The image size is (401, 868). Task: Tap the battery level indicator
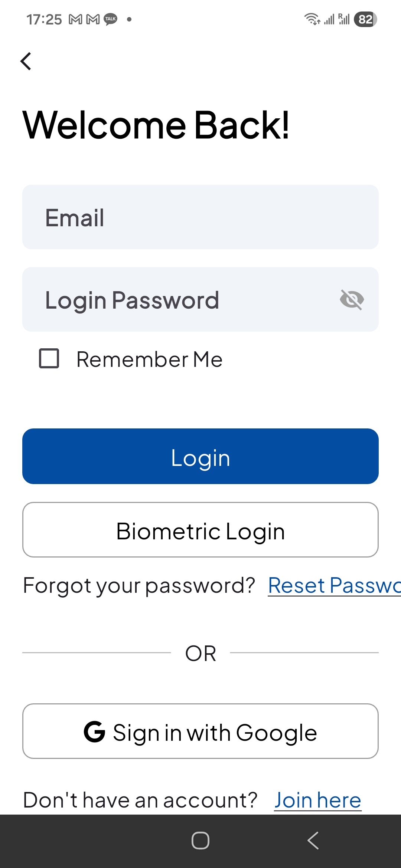pos(365,19)
